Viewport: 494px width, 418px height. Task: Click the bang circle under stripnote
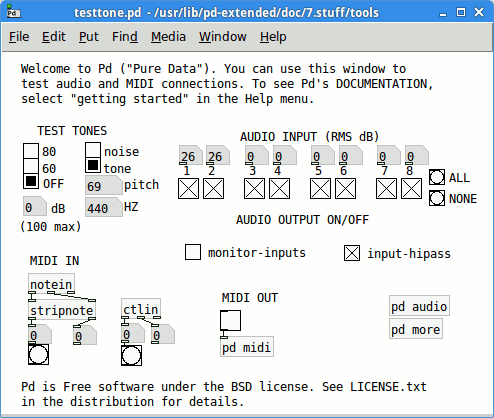coord(38,354)
